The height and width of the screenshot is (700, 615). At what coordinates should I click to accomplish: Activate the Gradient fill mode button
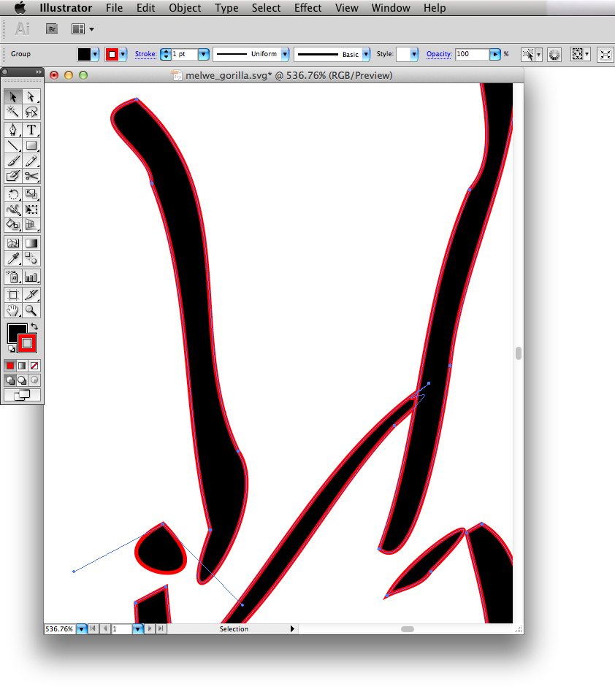21,365
